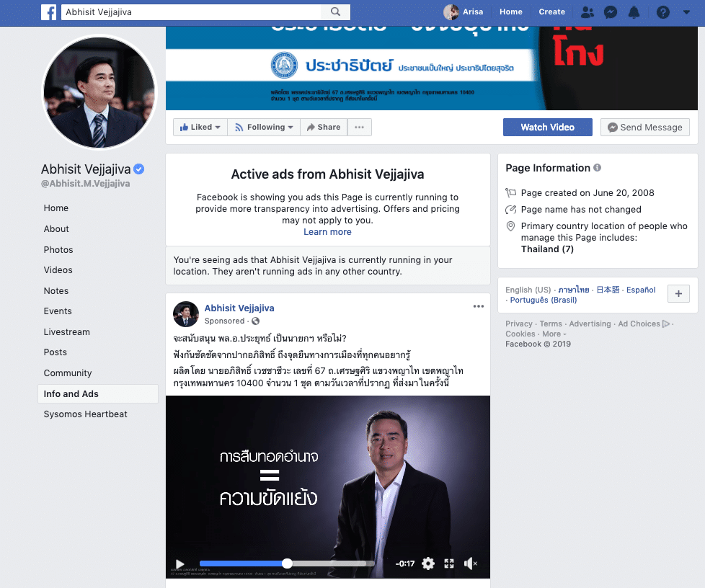Expand the Following dropdown
The image size is (705, 588).
(x=264, y=128)
